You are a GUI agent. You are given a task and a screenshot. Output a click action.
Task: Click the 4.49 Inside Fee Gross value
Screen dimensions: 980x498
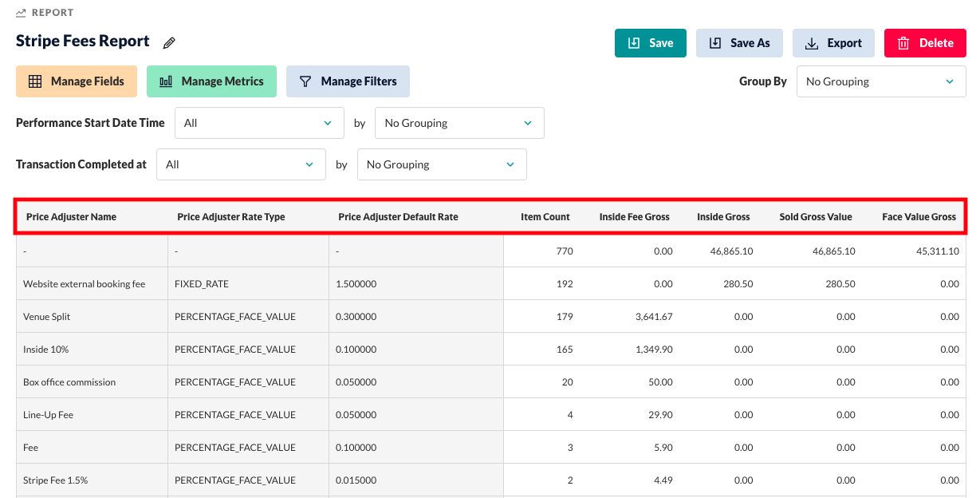coord(662,480)
